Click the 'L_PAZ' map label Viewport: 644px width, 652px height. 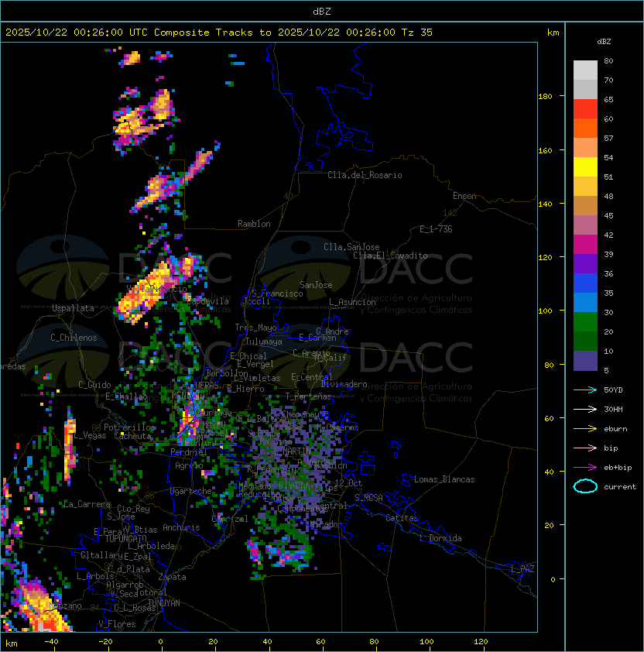click(x=522, y=569)
